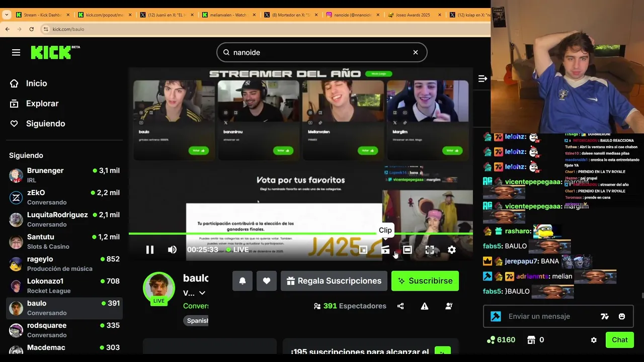Switch to kick.com/popout tab
644x362 pixels.
click(105, 15)
